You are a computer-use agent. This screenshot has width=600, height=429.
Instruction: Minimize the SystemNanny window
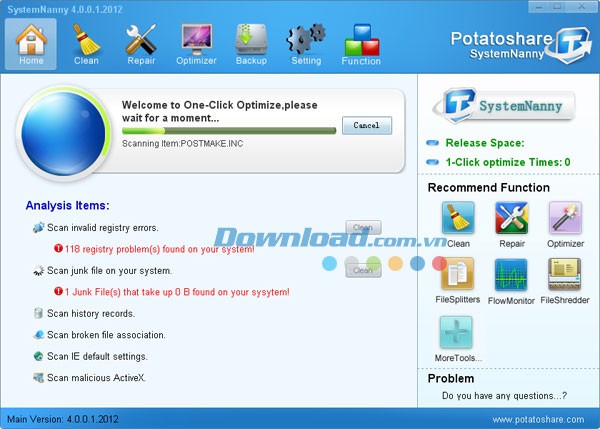(539, 7)
